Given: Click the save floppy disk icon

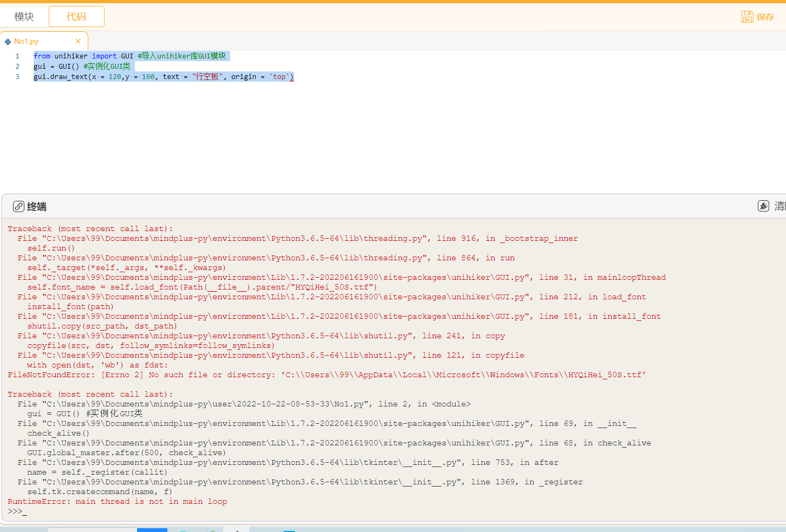Looking at the screenshot, I should coord(748,17).
